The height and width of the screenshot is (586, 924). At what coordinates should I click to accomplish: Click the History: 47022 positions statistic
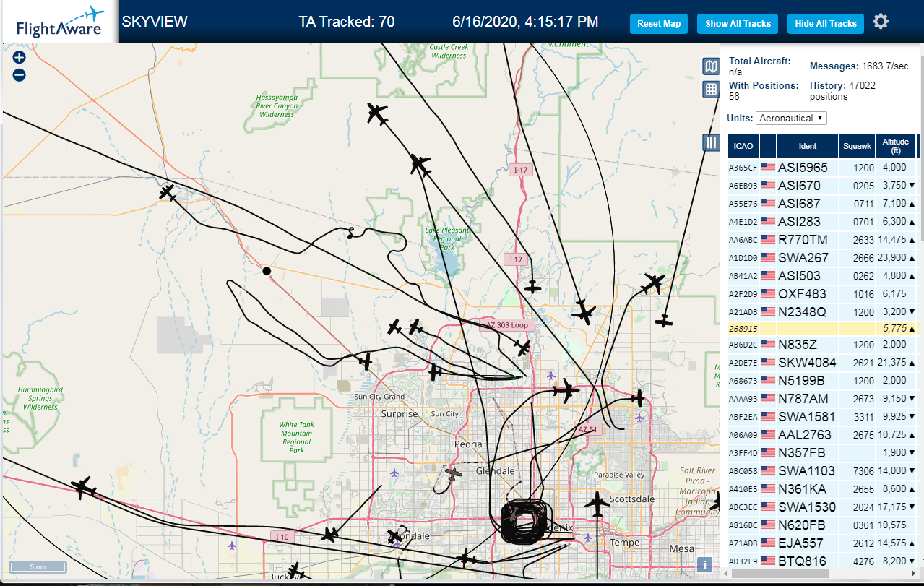[843, 90]
